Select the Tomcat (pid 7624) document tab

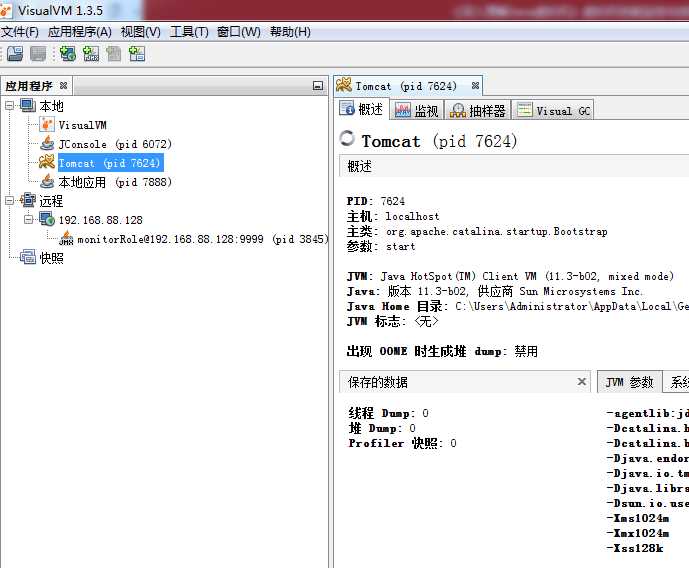(406, 86)
